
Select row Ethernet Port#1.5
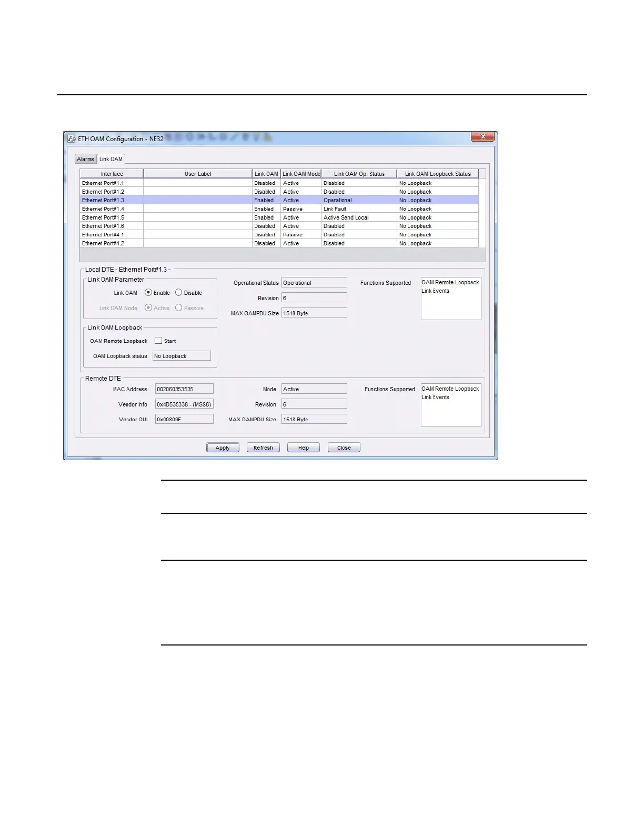click(279, 217)
